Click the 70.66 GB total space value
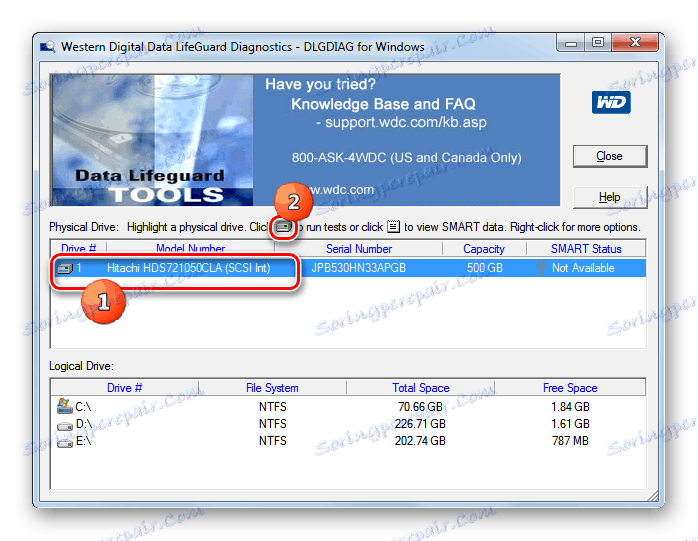Screen dimensions: 698x541 420,407
